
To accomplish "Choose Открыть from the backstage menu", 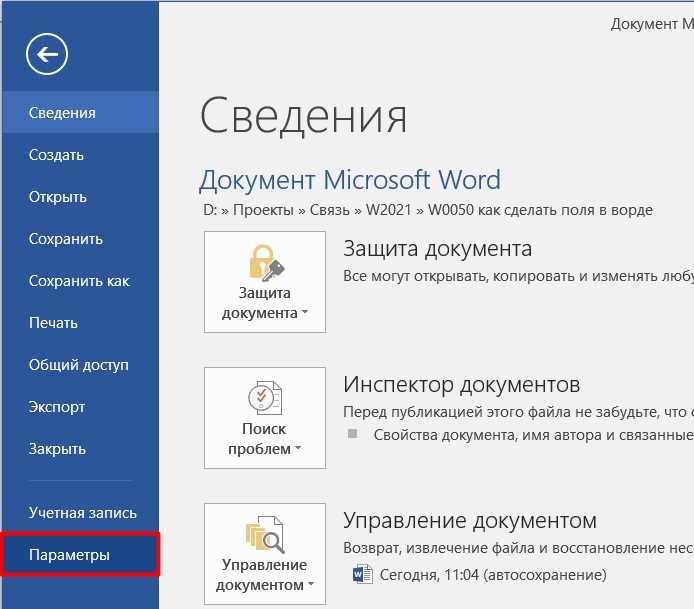I will (x=80, y=197).
